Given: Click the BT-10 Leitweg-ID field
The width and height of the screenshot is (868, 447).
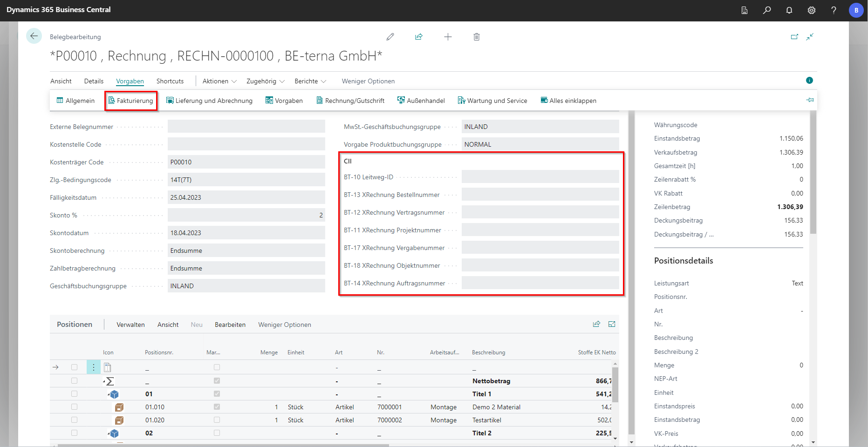Looking at the screenshot, I should click(x=540, y=177).
